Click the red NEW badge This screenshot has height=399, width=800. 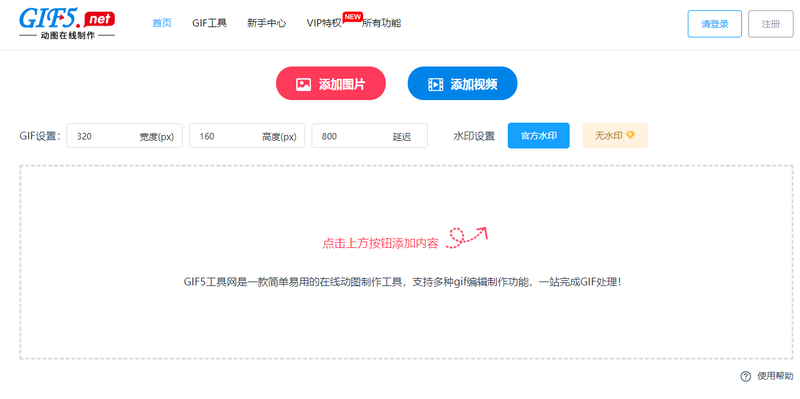[x=353, y=17]
